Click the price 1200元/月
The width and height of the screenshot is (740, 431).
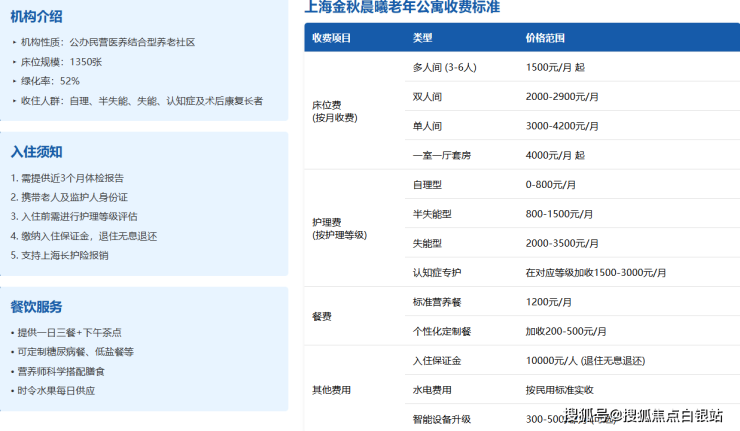tap(549, 302)
